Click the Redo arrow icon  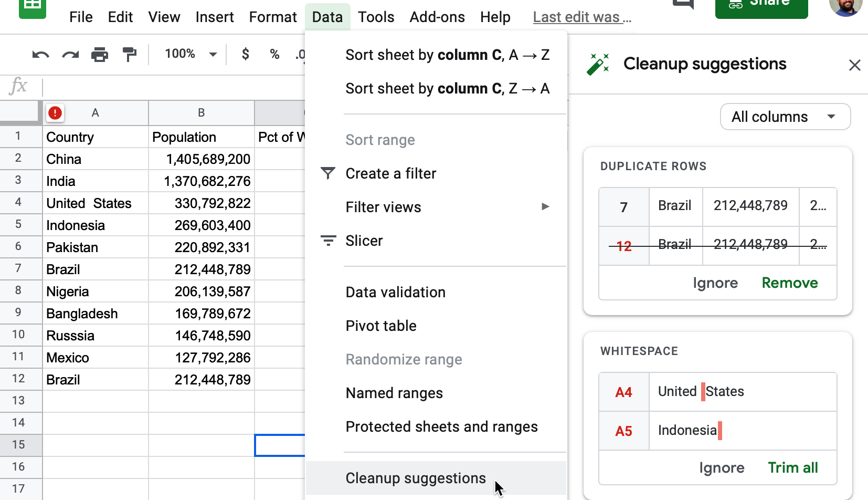[x=70, y=55]
